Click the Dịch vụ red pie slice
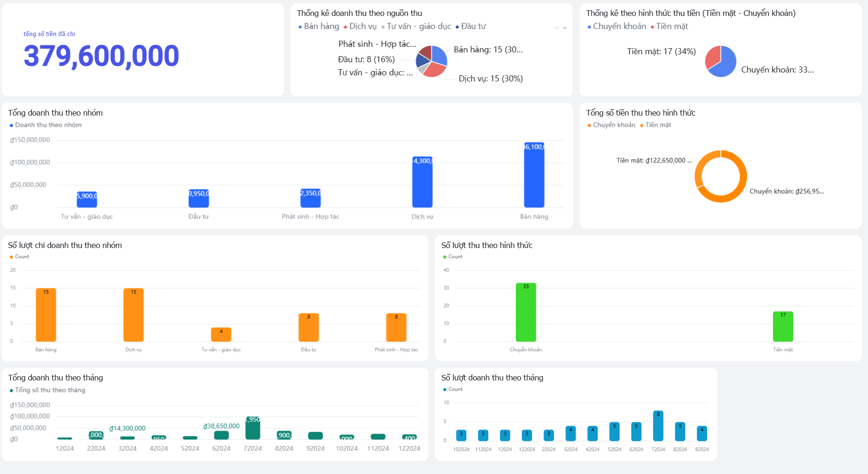 coord(435,70)
